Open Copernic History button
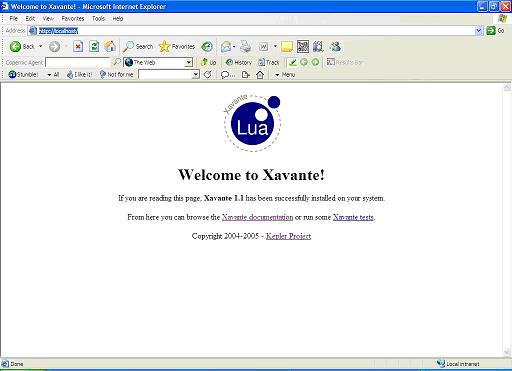The height and width of the screenshot is (371, 512). 238,62
